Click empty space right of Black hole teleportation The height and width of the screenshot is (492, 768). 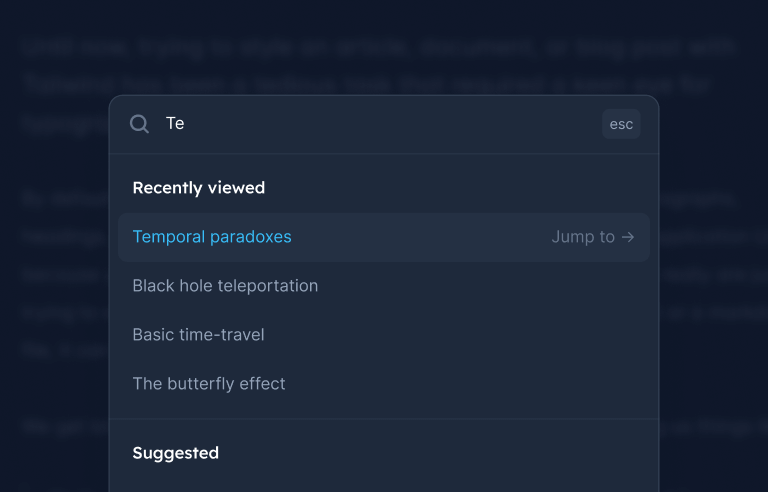click(x=480, y=286)
